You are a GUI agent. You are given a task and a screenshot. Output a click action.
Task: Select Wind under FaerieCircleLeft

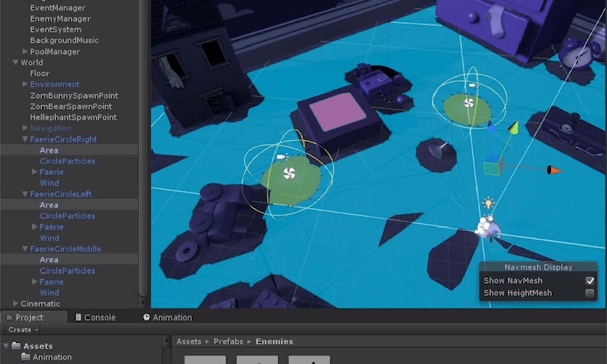[x=50, y=238]
